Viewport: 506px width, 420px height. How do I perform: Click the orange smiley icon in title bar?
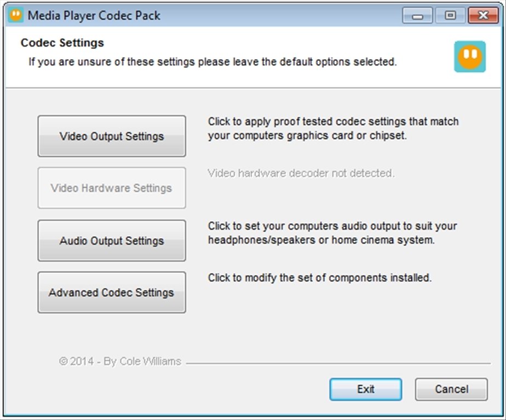[15, 15]
